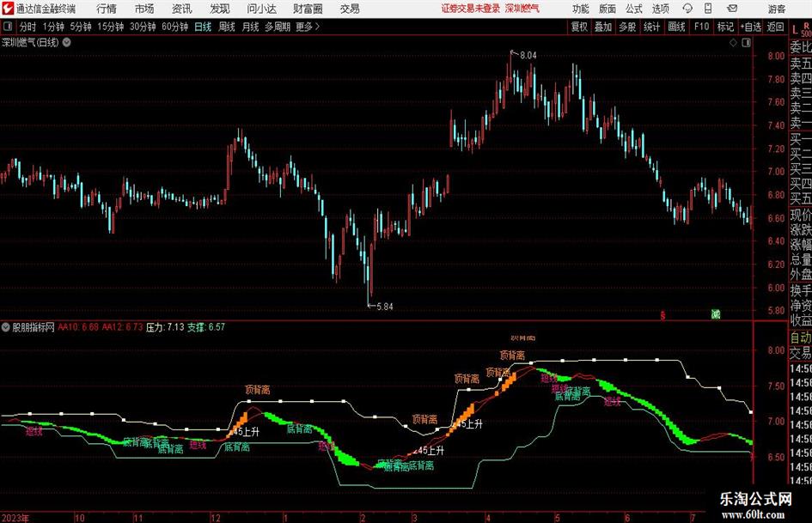Click the 2023年 date axis label
Image resolution: width=812 pixels, height=523 pixels.
[x=15, y=518]
